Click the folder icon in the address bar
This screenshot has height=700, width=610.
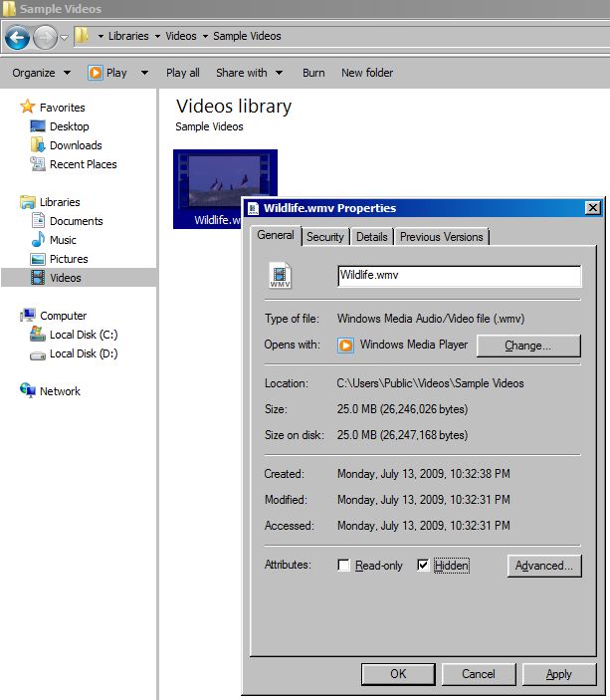[82, 35]
